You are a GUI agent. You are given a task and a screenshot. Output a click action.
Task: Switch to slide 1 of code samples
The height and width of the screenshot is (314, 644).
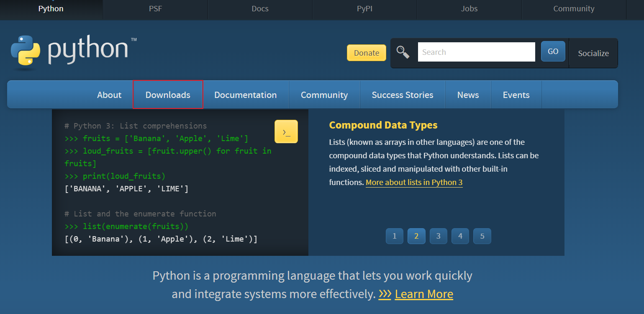point(395,236)
